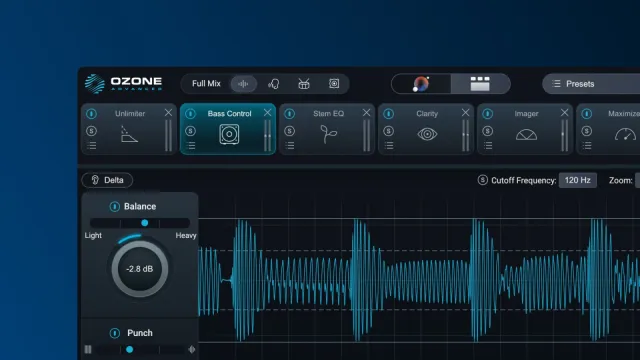Solo the Stem EQ module
The image size is (640, 360).
click(x=290, y=131)
